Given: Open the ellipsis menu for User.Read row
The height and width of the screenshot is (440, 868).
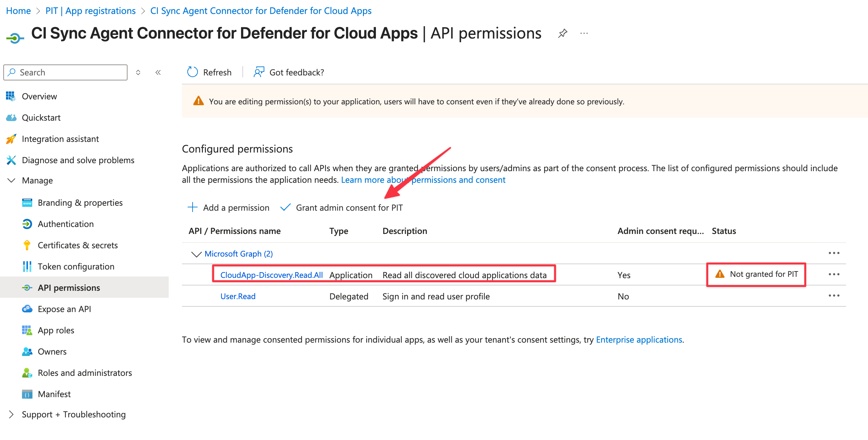Looking at the screenshot, I should pos(833,295).
